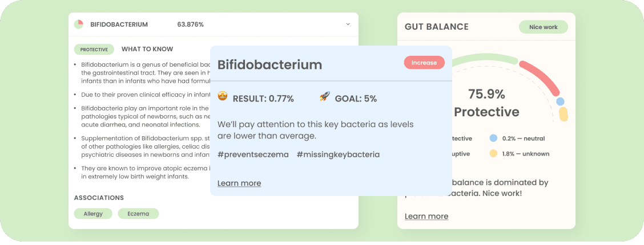The height and width of the screenshot is (245, 644).
Task: Click the pie chart icon beside BIFIDOBACTERIUM
Action: pyautogui.click(x=79, y=24)
